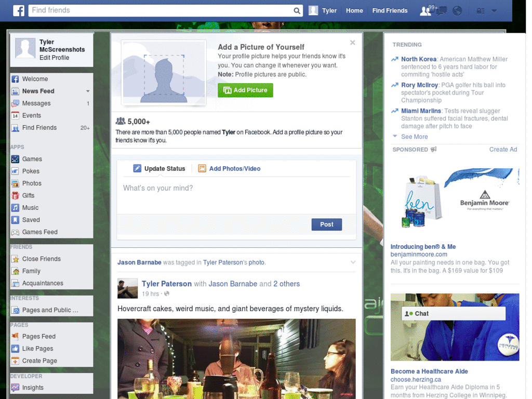The image size is (532, 399).
Task: Open Tyler profile link in top bar
Action: click(x=323, y=10)
